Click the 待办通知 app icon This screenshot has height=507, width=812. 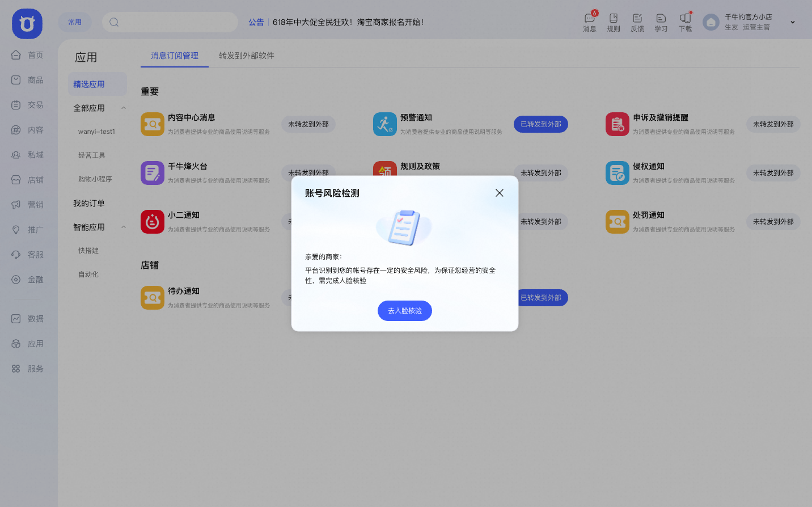tap(153, 298)
